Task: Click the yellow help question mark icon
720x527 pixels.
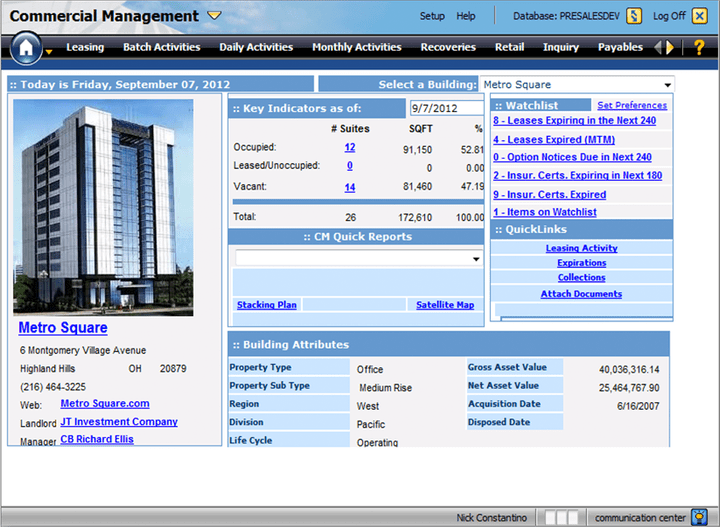Action: point(698,47)
